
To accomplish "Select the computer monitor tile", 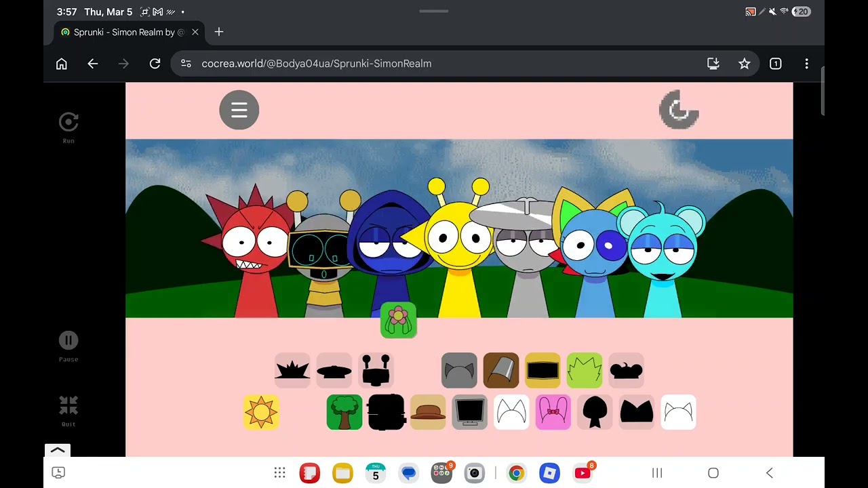I will 469,412.
